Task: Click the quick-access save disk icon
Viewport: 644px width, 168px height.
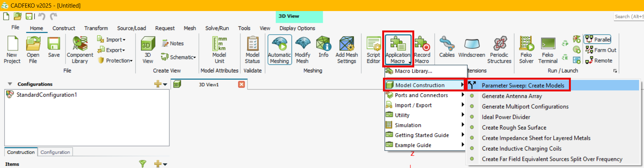Action: coord(29,16)
